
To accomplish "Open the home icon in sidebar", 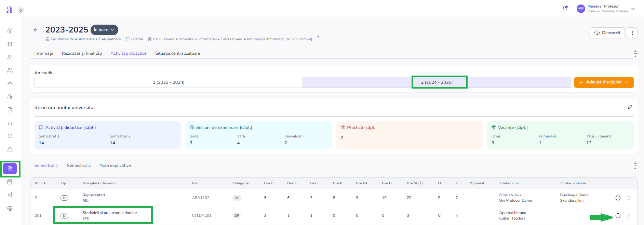I will pyautogui.click(x=10, y=31).
